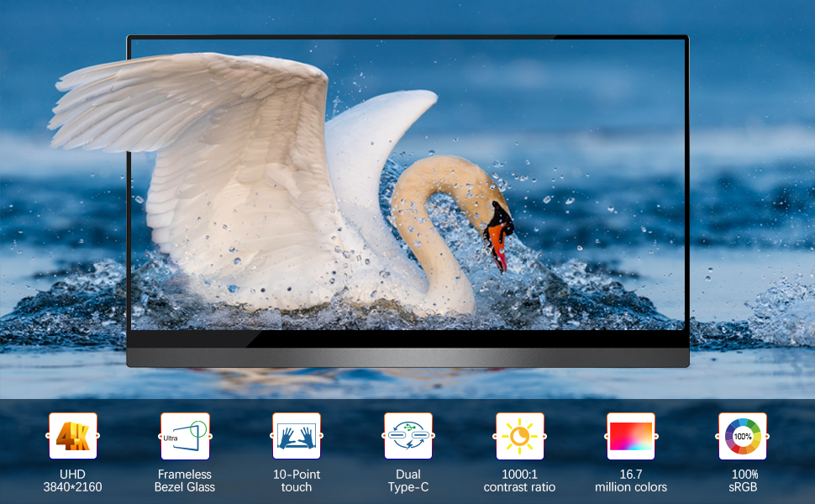Click the "UHD 3840×2160" label

[x=73, y=480]
